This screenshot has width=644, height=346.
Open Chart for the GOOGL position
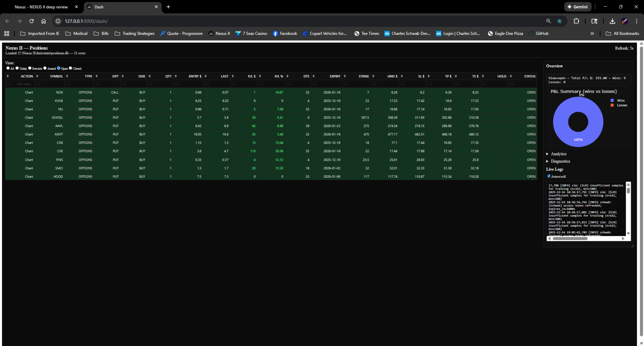(29, 117)
